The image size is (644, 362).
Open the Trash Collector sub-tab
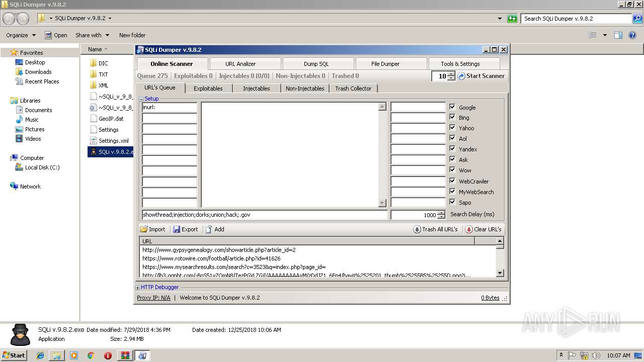click(353, 88)
